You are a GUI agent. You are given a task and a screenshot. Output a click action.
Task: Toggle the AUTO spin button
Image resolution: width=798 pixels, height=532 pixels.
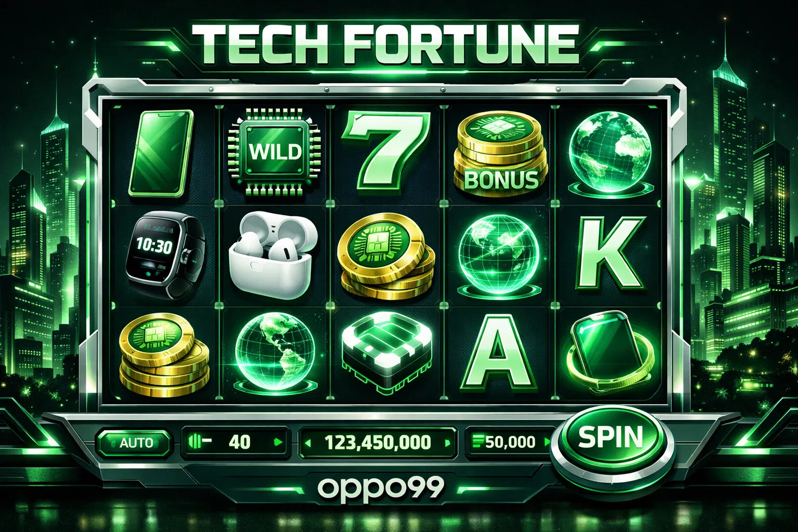pyautogui.click(x=135, y=443)
